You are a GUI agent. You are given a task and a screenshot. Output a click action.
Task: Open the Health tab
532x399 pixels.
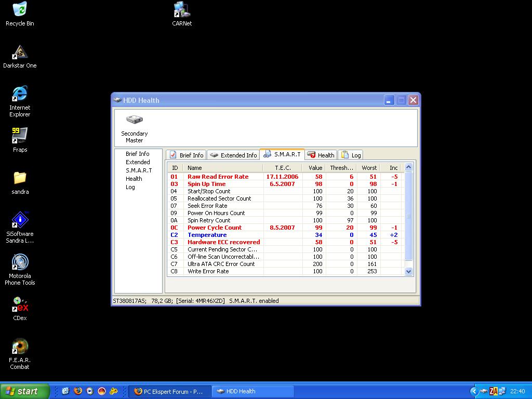pos(321,155)
